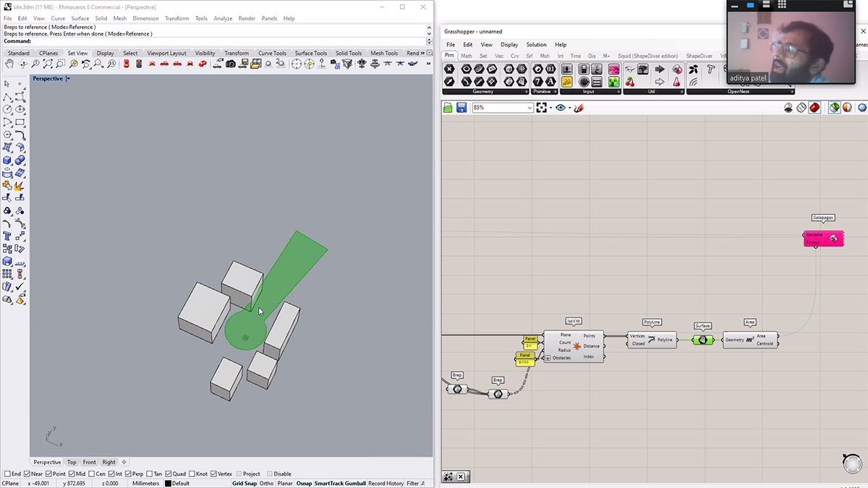
Task: Enable the End osnap checkbox
Action: 8,474
